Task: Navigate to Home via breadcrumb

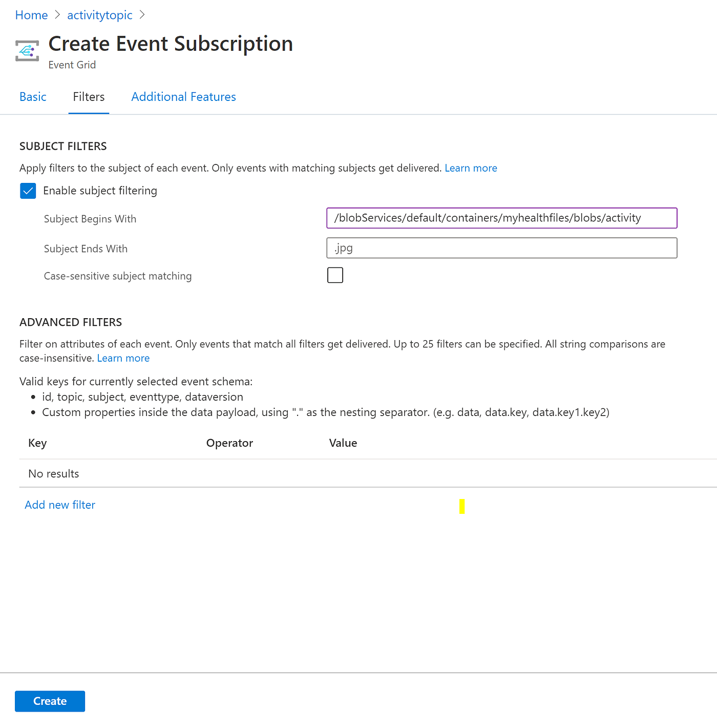Action: 31,15
